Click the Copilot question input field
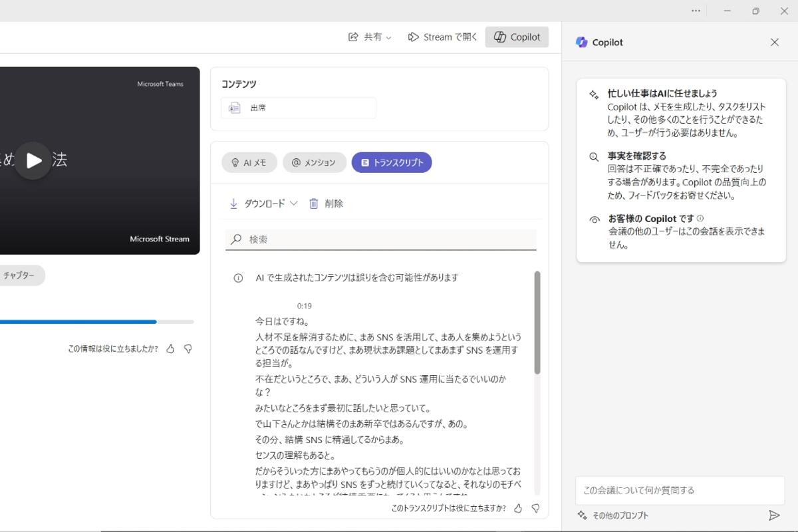Viewport: 798px width, 532px height. 680,490
